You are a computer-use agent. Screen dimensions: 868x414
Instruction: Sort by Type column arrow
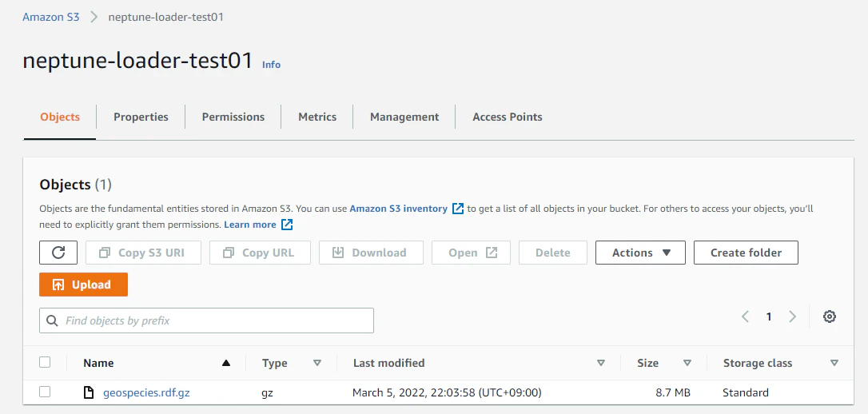coord(317,363)
